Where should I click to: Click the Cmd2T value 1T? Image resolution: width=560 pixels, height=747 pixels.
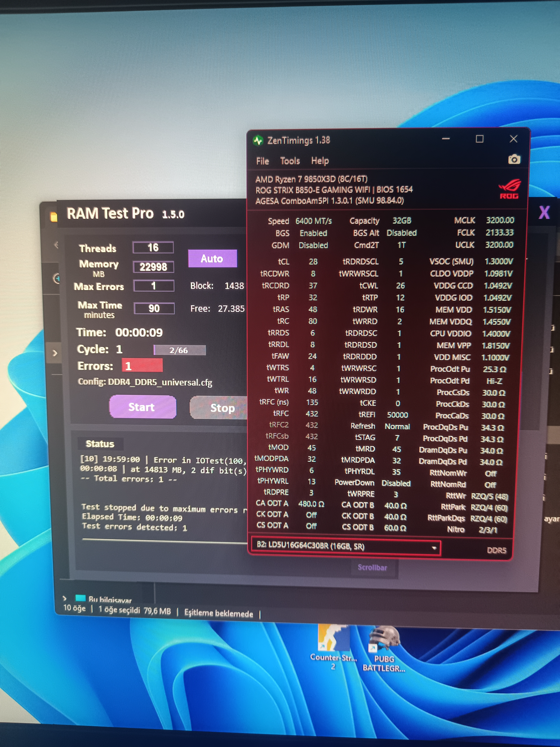click(401, 245)
